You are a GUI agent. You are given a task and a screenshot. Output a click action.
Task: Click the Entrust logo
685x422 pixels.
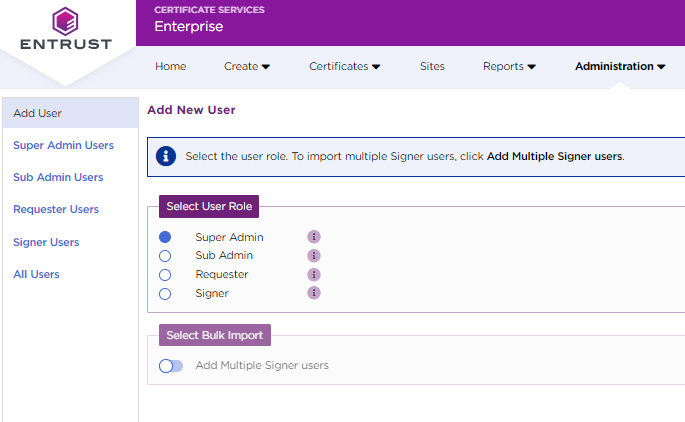pos(66,30)
